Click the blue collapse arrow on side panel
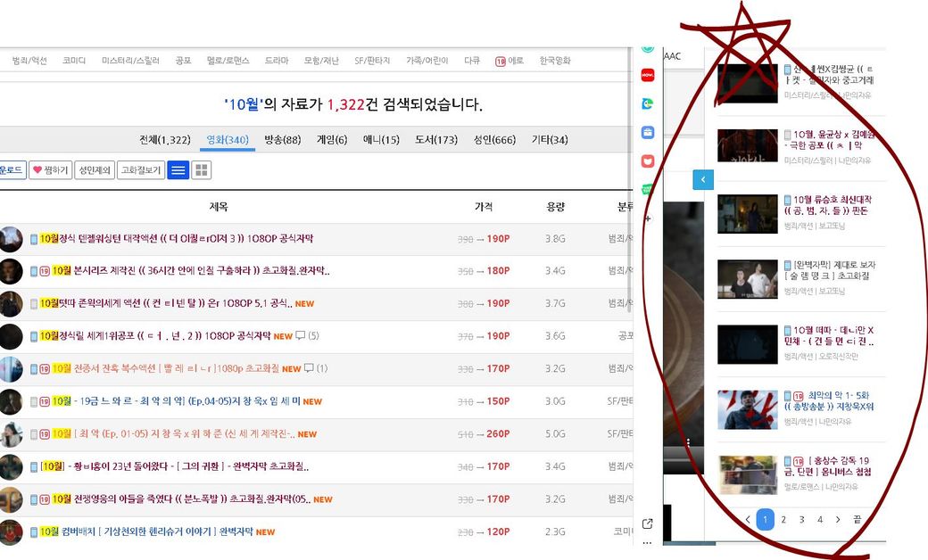 [x=703, y=180]
